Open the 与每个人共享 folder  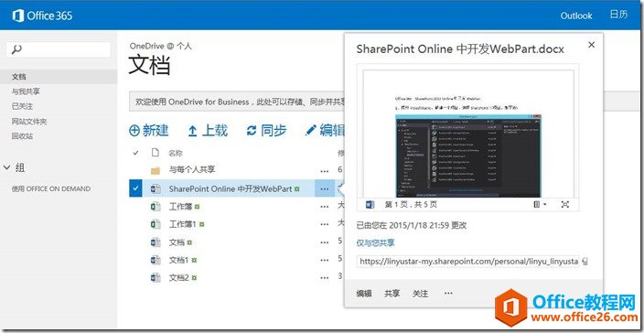tap(192, 169)
